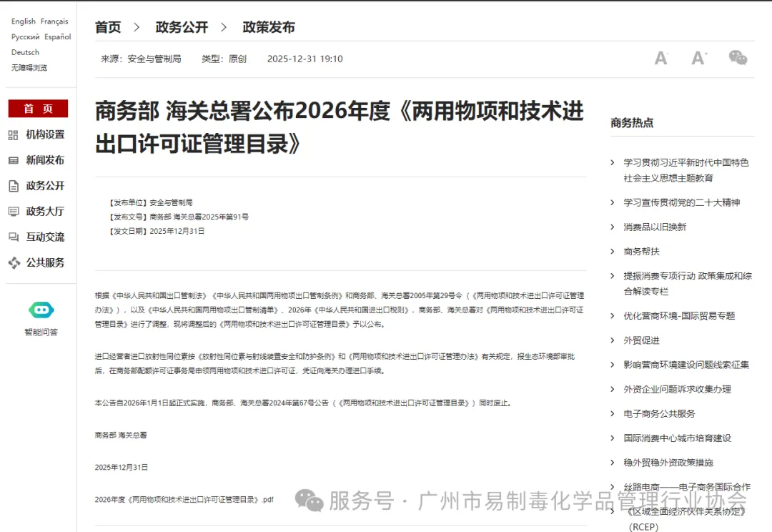Share article via WeChat icon
The image size is (772, 532).
[x=738, y=58]
